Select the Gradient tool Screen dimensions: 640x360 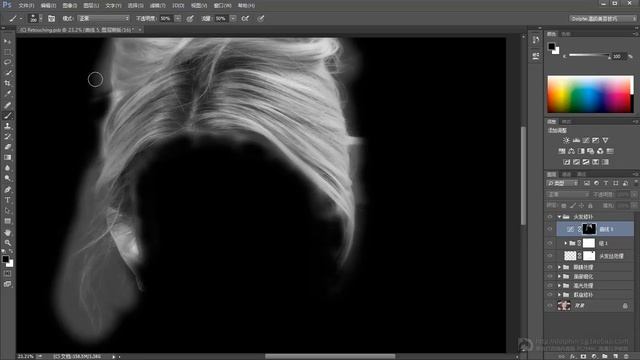tap(7, 158)
